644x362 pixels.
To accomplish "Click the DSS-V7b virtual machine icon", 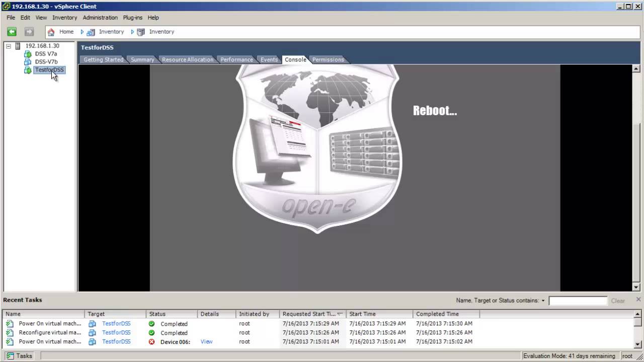I will pos(28,62).
